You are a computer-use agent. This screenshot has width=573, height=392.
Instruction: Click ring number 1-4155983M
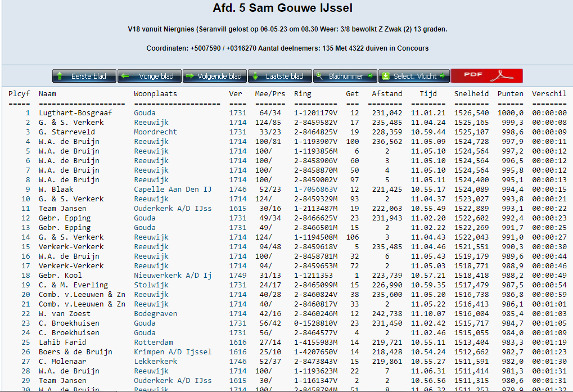[315, 342]
